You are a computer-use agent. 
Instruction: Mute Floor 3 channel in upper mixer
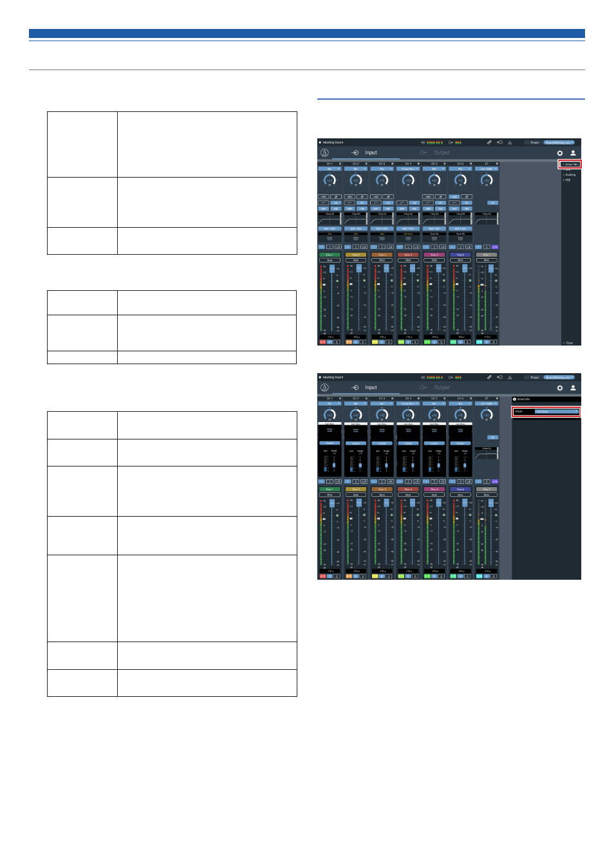point(382,260)
